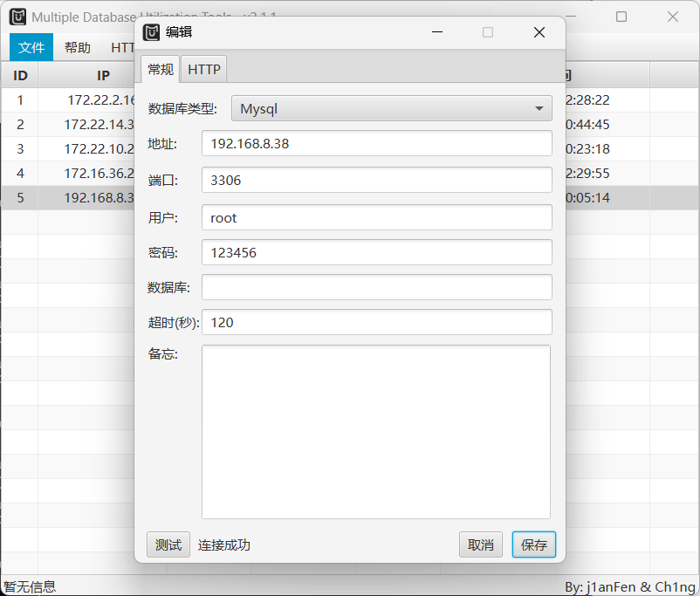Click inside the 备忘 notes text area
This screenshot has width=700, height=596.
(376, 431)
